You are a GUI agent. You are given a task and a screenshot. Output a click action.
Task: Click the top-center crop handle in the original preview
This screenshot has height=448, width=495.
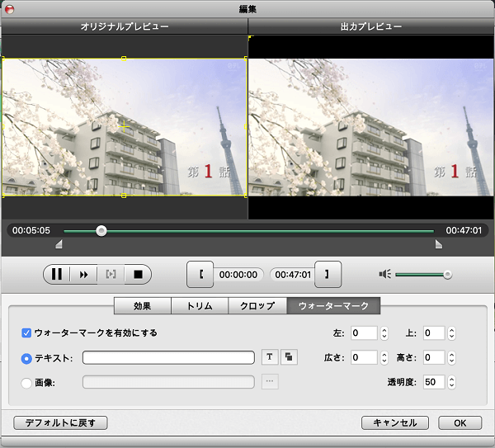click(124, 59)
